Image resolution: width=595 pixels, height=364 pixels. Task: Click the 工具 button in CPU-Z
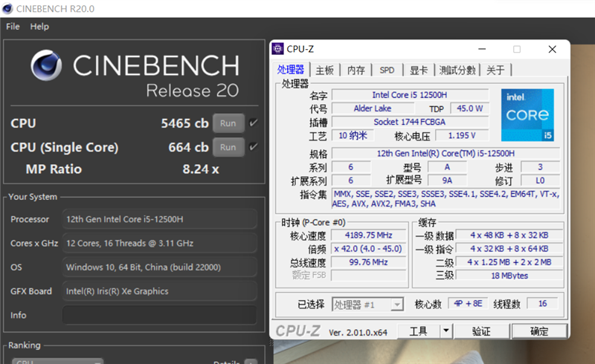point(419,331)
